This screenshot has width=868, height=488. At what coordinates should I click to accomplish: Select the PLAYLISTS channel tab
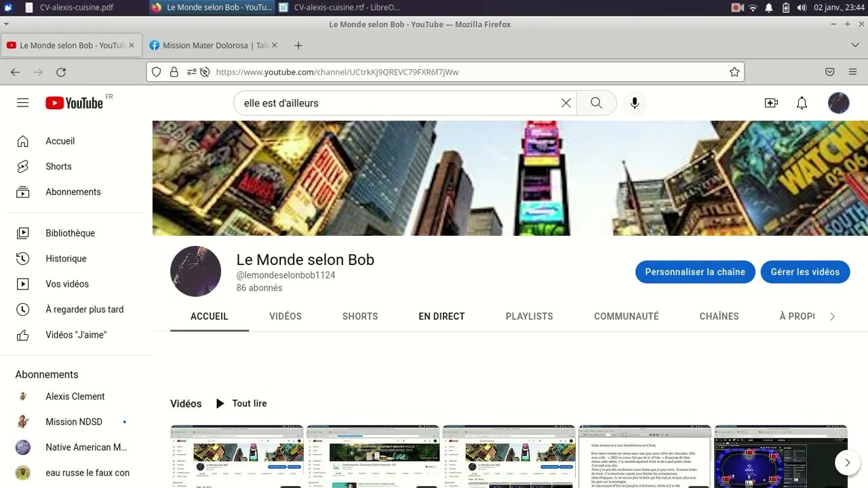530,317
